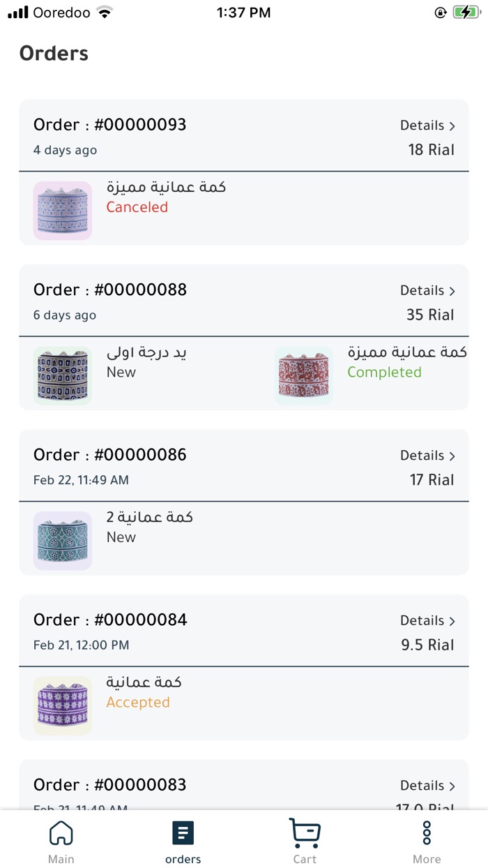Open the shopping Cart icon
Viewport: 488px width, 868px height.
pos(305,832)
